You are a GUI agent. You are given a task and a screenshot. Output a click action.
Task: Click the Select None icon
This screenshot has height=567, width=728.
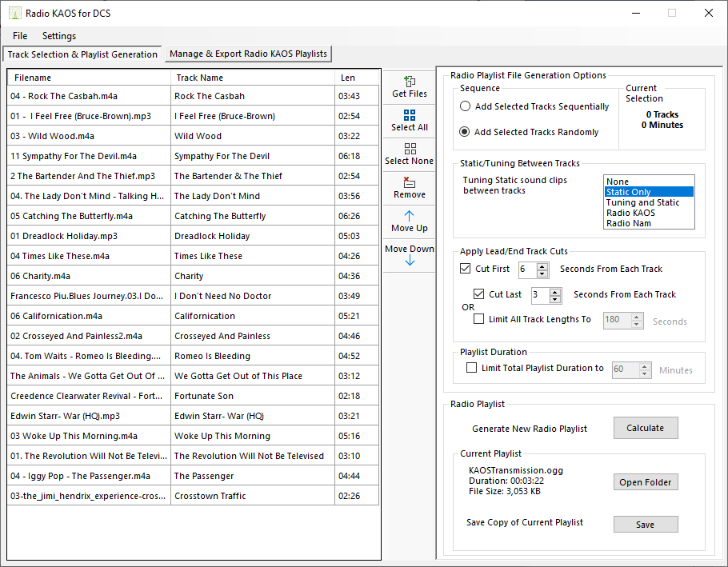[410, 149]
